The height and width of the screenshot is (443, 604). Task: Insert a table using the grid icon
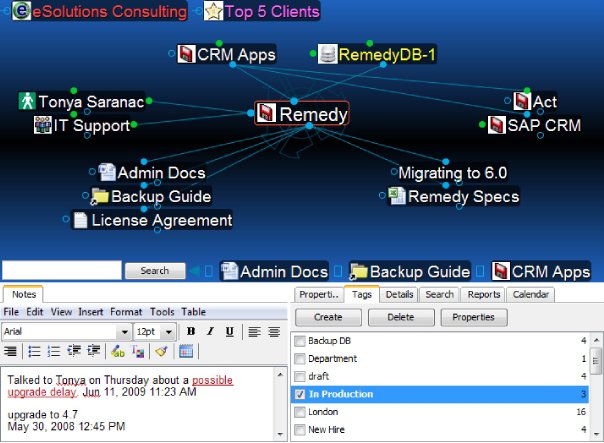pyautogui.click(x=186, y=351)
